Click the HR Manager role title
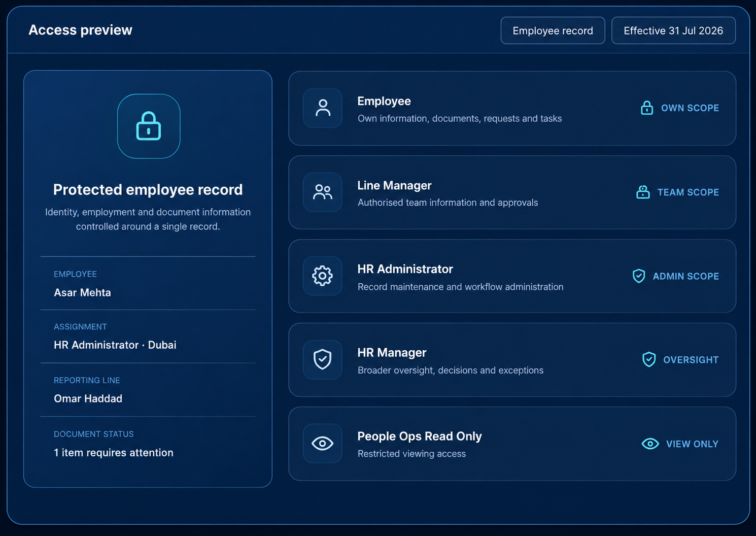The height and width of the screenshot is (536, 756). pyautogui.click(x=392, y=353)
